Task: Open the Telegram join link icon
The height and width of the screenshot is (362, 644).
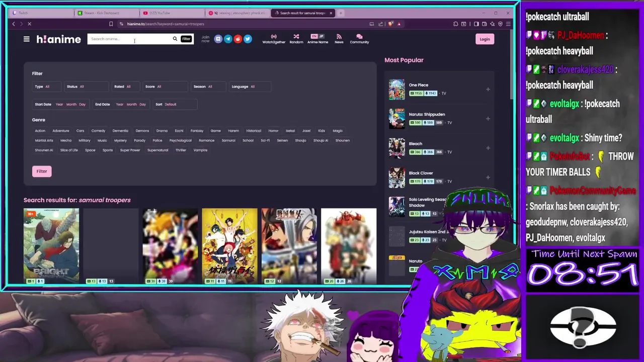Action: 228,39
